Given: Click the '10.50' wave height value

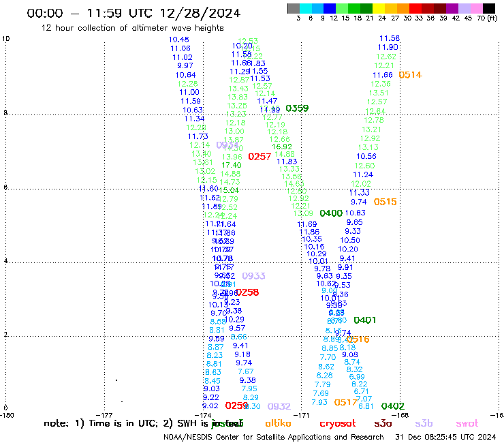Looking at the screenshot, I should pos(350,240).
